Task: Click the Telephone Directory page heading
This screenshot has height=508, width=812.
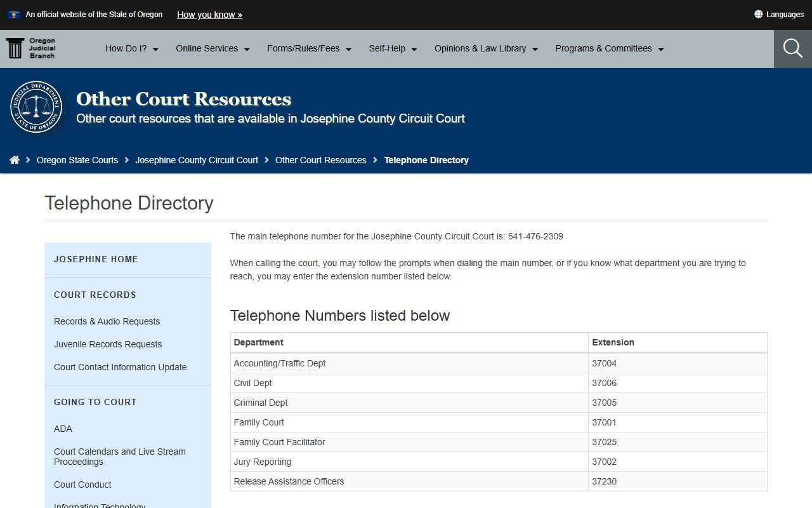Action: pyautogui.click(x=129, y=203)
